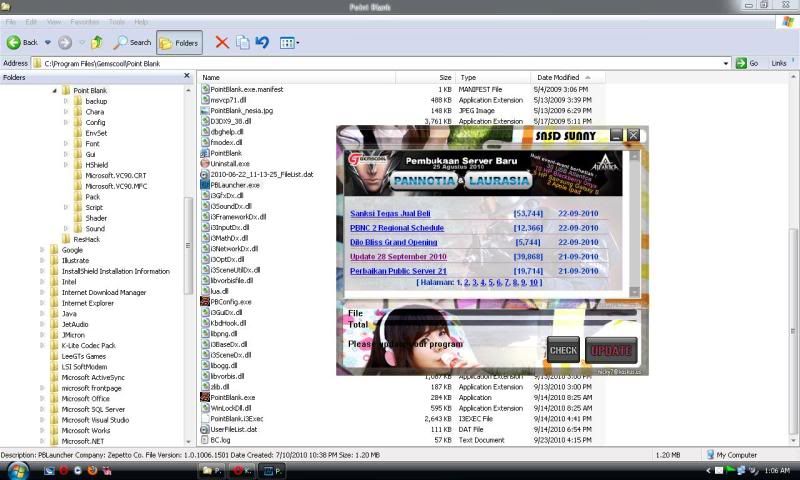Open the address bar dropdown arrow
This screenshot has width=800, height=480.
[x=726, y=63]
